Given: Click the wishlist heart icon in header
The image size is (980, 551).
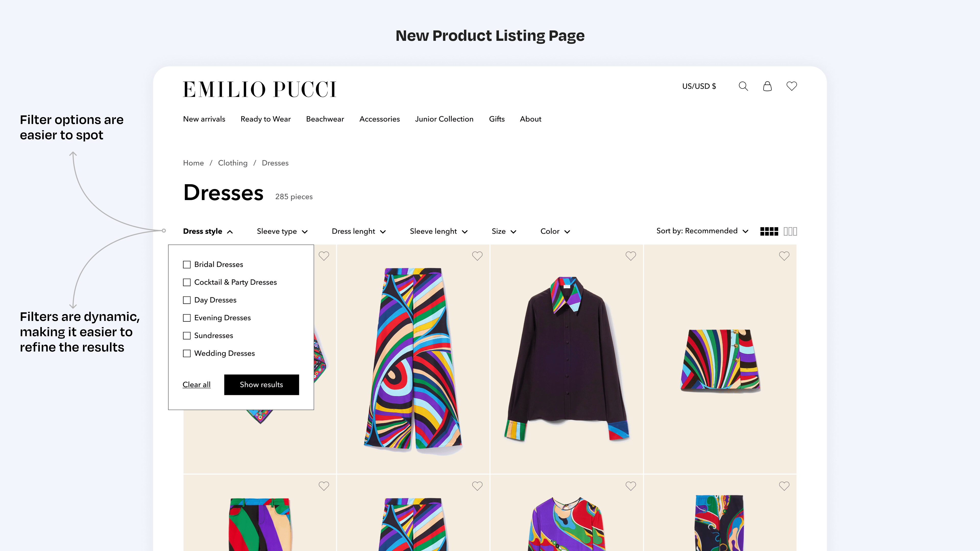Looking at the screenshot, I should 792,86.
